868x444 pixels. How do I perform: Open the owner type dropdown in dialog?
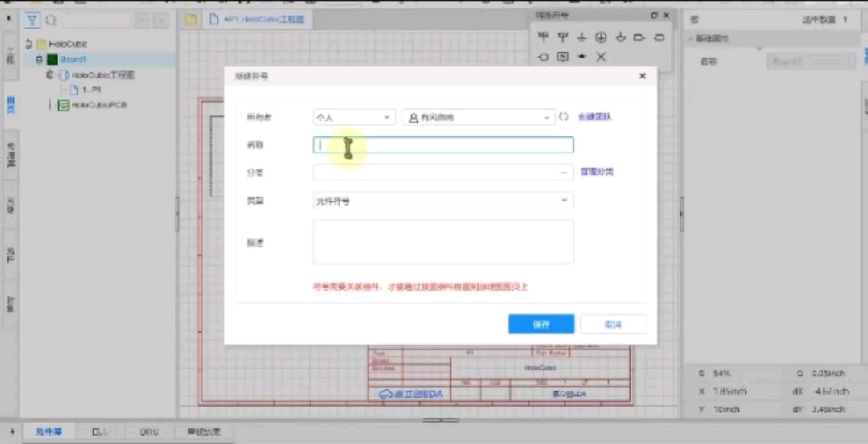coord(354,117)
